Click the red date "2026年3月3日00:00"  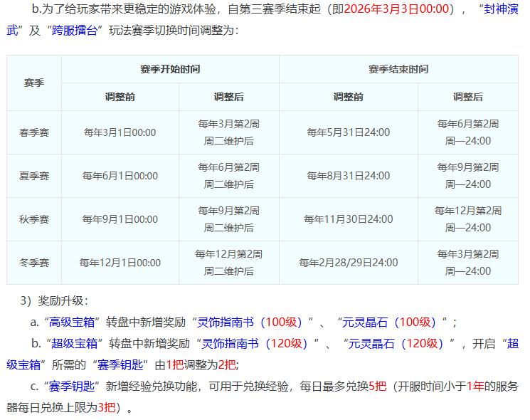coord(400,9)
